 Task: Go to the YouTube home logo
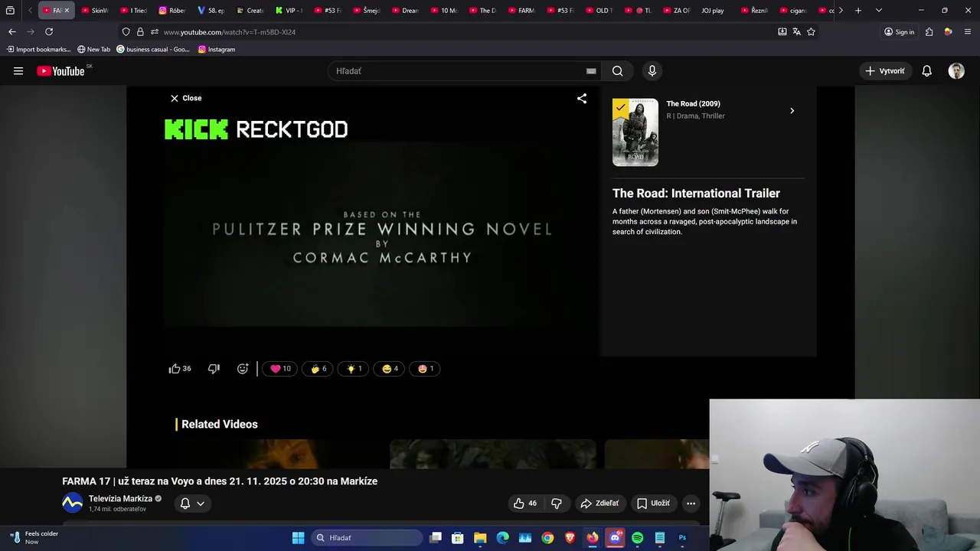pyautogui.click(x=60, y=71)
